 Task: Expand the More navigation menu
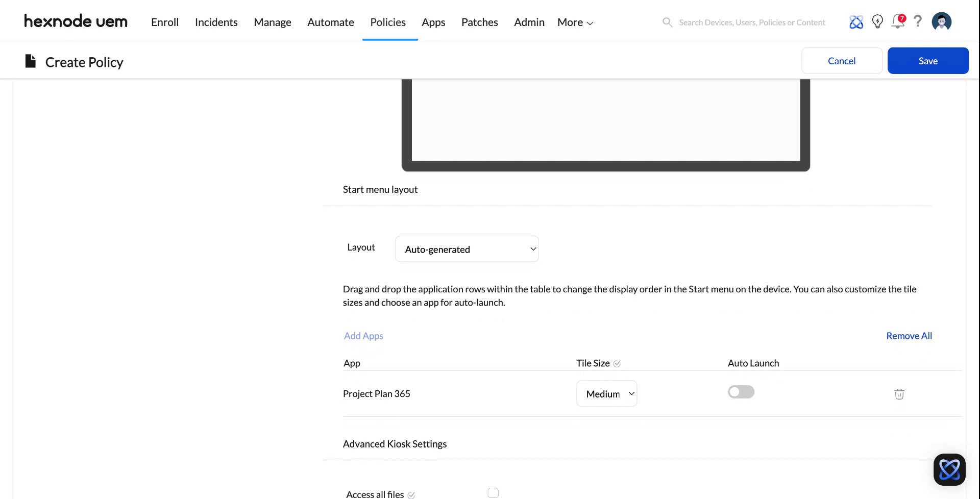coord(574,22)
